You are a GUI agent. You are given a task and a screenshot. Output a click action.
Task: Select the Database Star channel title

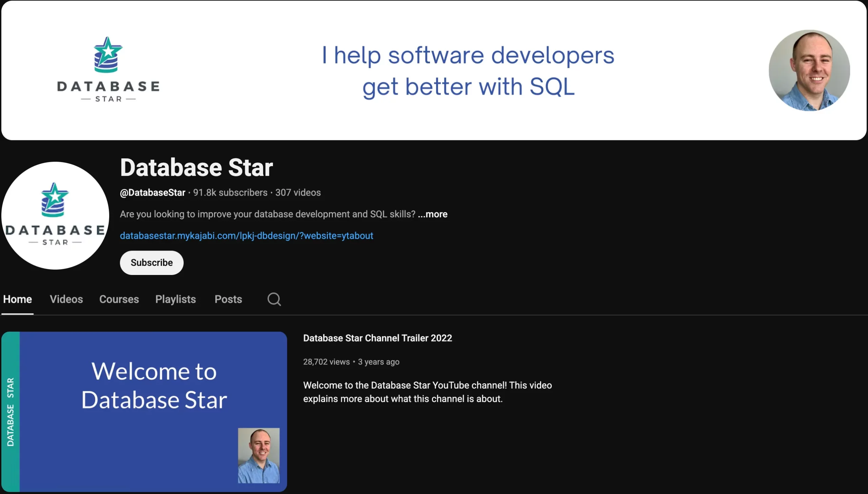click(x=196, y=167)
